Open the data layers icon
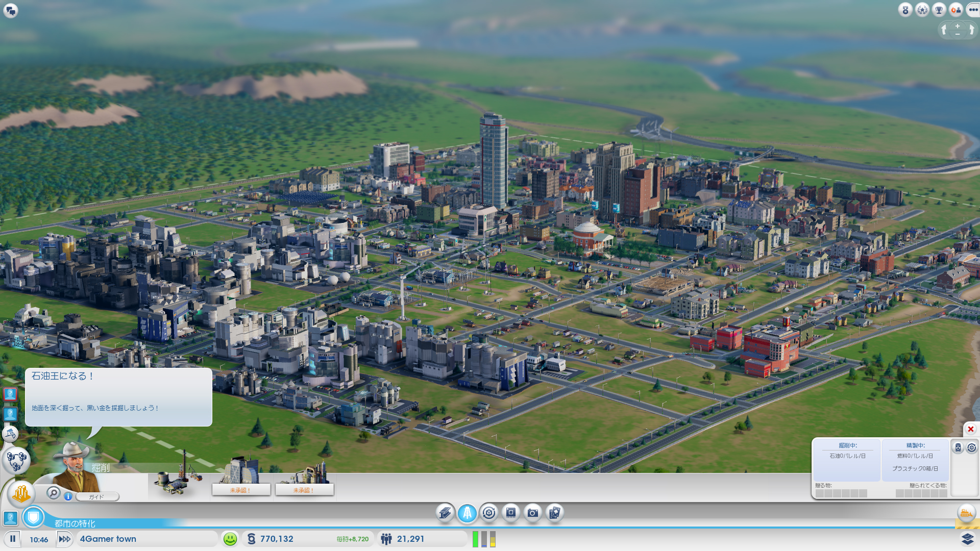The width and height of the screenshot is (980, 551). click(967, 539)
